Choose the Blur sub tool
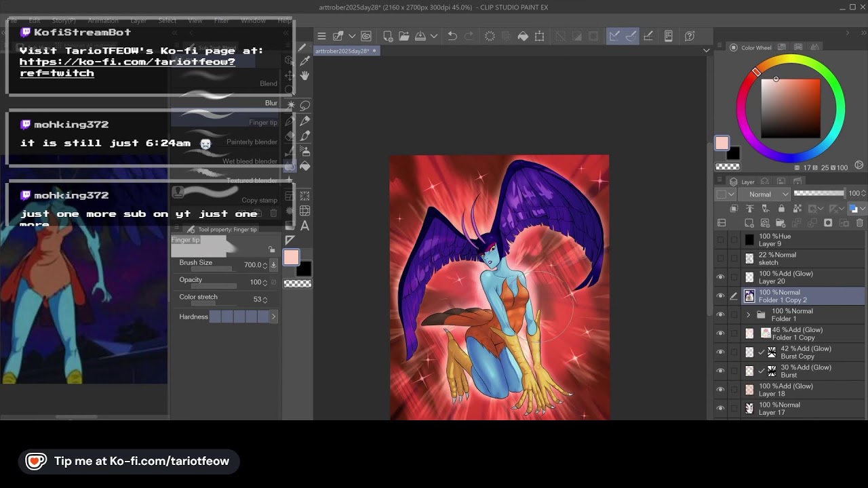This screenshot has height=488, width=868. pyautogui.click(x=225, y=103)
